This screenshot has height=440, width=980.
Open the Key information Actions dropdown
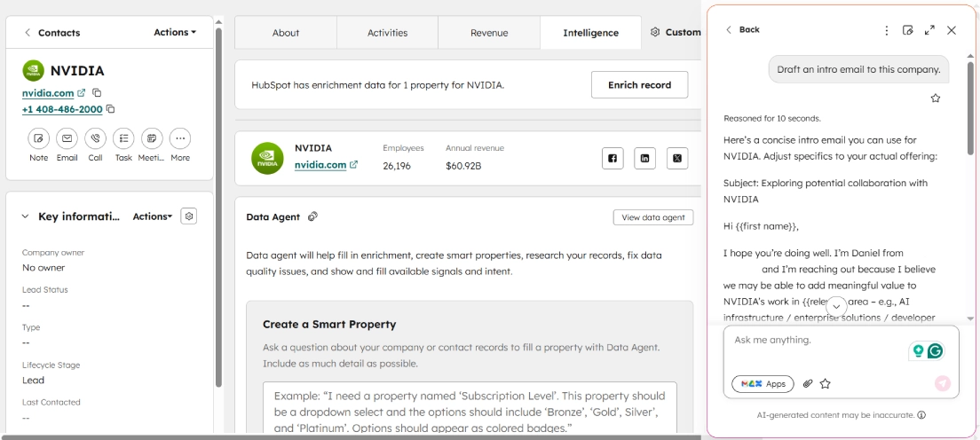(153, 216)
